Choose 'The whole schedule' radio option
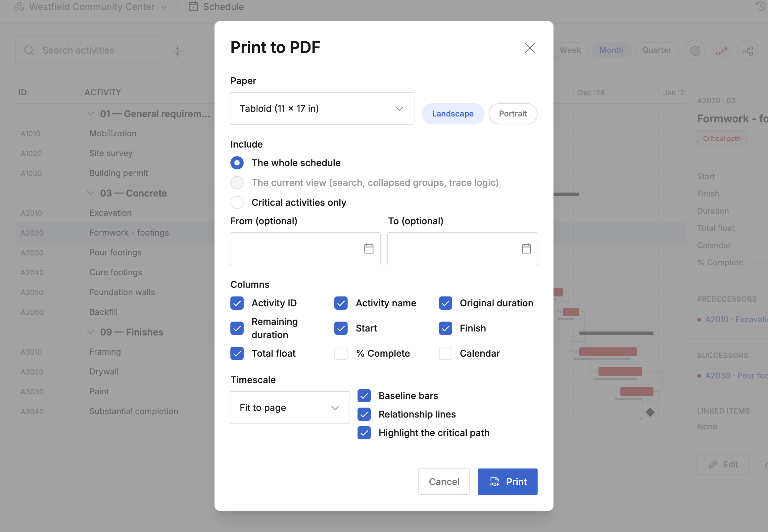This screenshot has width=768, height=532. [x=237, y=163]
